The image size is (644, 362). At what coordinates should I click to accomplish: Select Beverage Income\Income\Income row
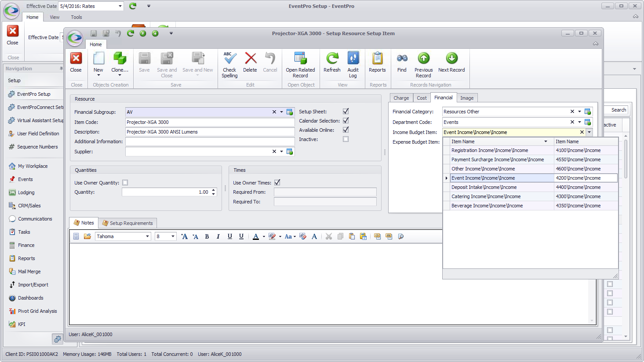[531, 206]
